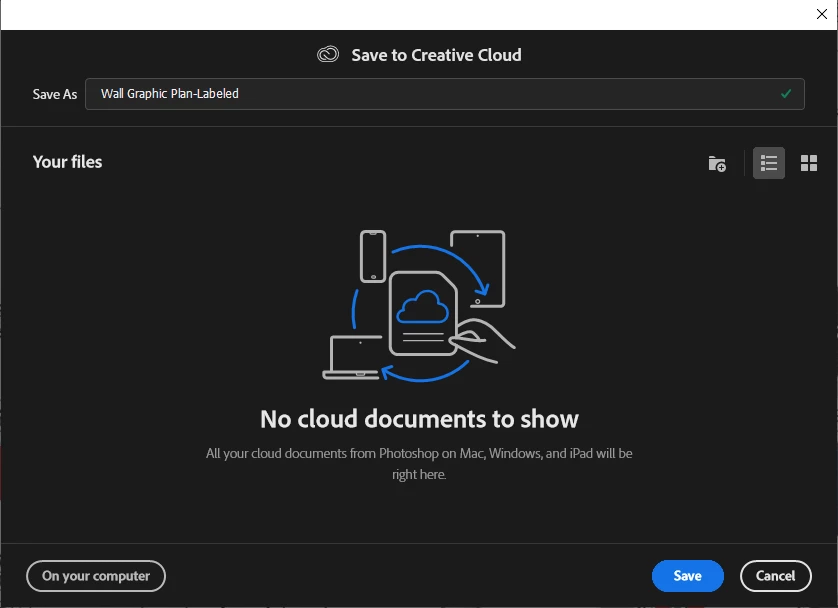Click the 'Your files' heading
838x608 pixels.
(67, 162)
